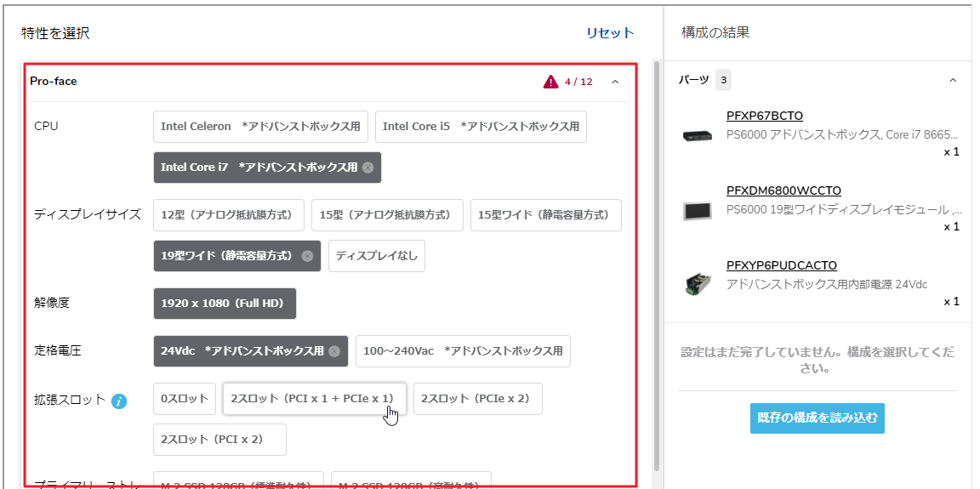Viewport: 980px width, 489px height.
Task: Choose 15型ワイド（静電容量方式）display size
Action: (x=545, y=215)
